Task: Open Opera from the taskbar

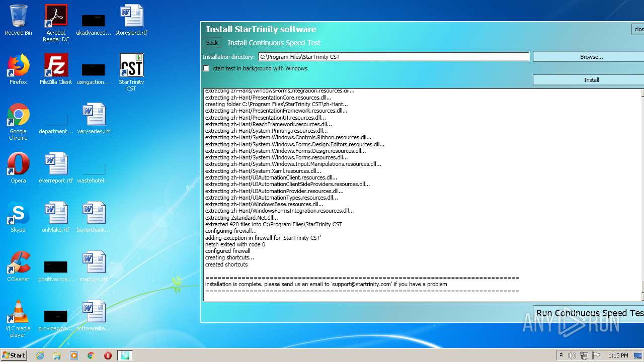Action: point(108,355)
